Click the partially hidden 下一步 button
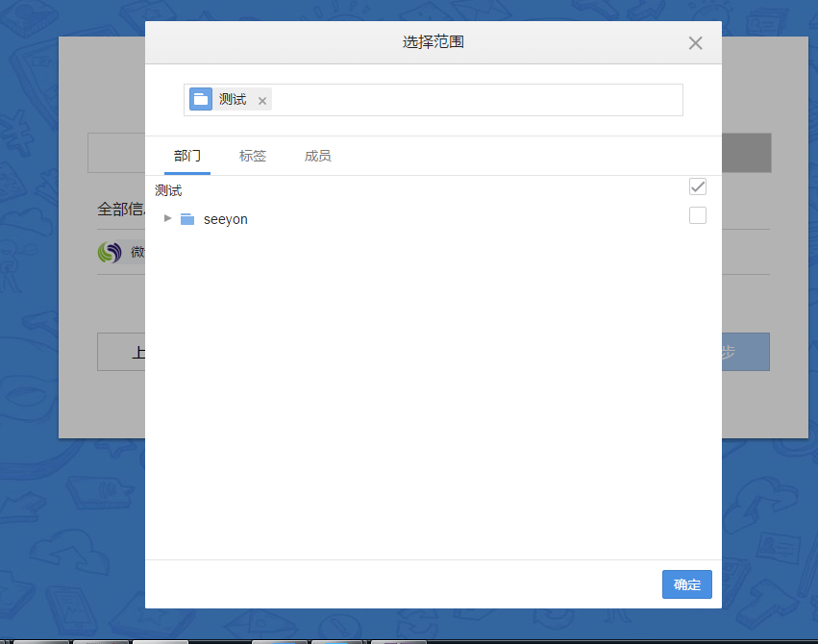818x644 pixels. click(745, 353)
